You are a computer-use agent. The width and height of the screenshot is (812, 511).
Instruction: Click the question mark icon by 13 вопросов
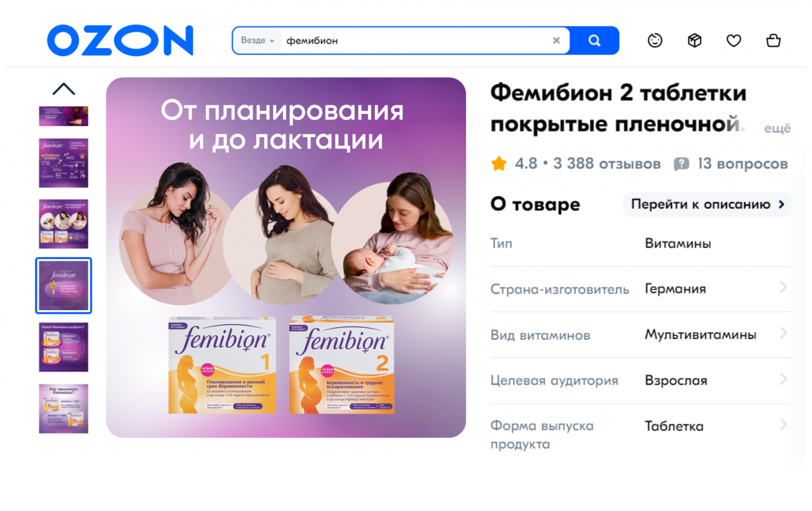[682, 164]
